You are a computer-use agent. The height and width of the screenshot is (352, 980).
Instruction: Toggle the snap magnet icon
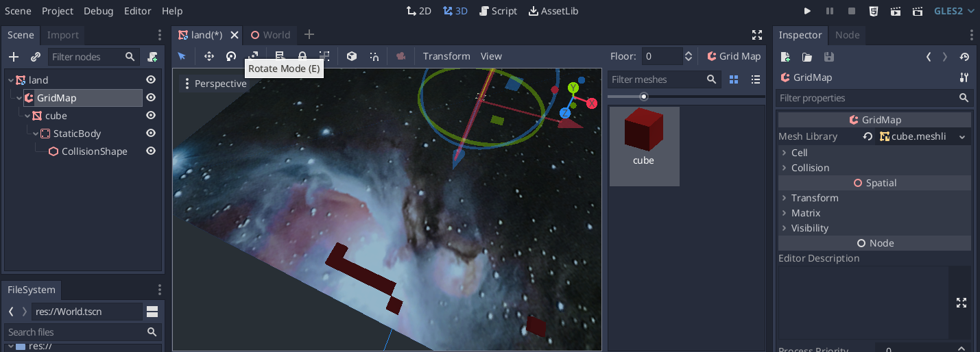pos(374,56)
